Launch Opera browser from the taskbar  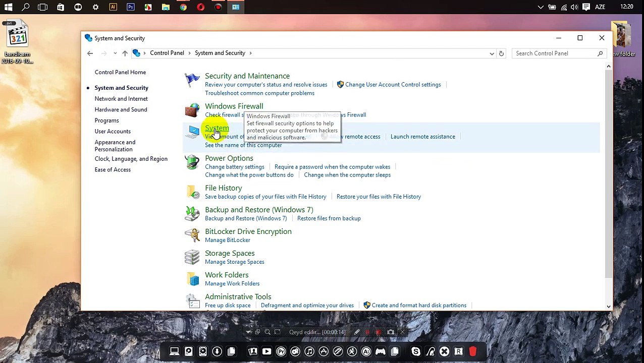(x=201, y=7)
